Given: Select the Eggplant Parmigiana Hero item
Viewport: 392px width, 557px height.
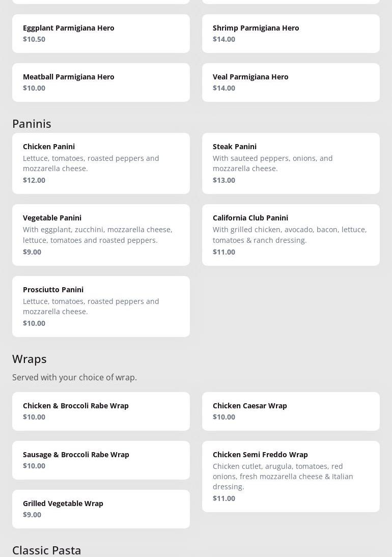Looking at the screenshot, I should tap(101, 34).
